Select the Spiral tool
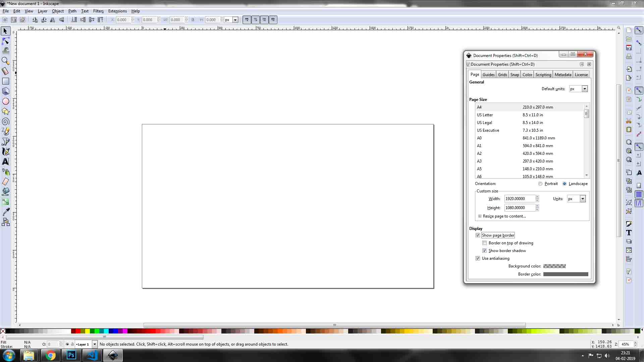The height and width of the screenshot is (362, 644). (5, 121)
